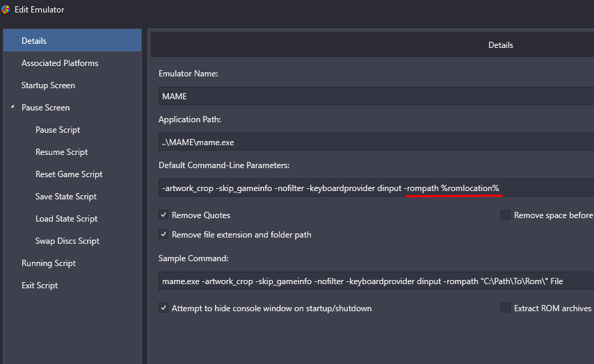The image size is (594, 364).
Task: Open the Pause Screen settings
Action: point(45,108)
